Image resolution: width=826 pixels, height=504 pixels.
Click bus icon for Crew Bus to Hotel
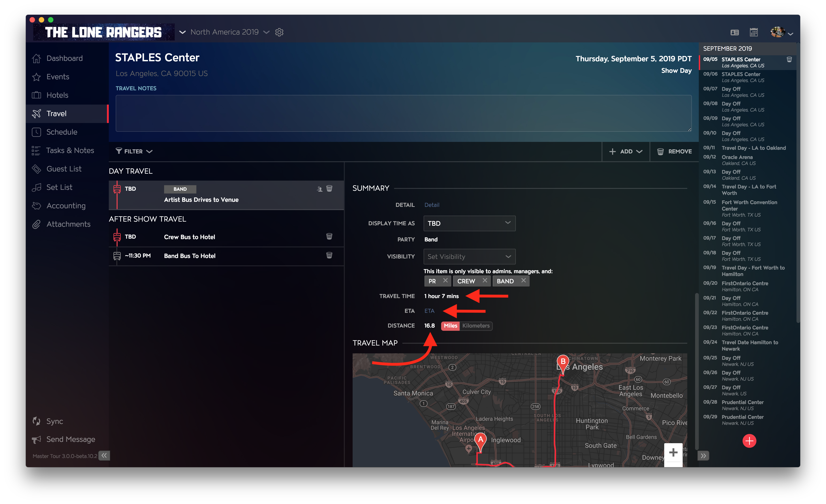[x=117, y=237]
